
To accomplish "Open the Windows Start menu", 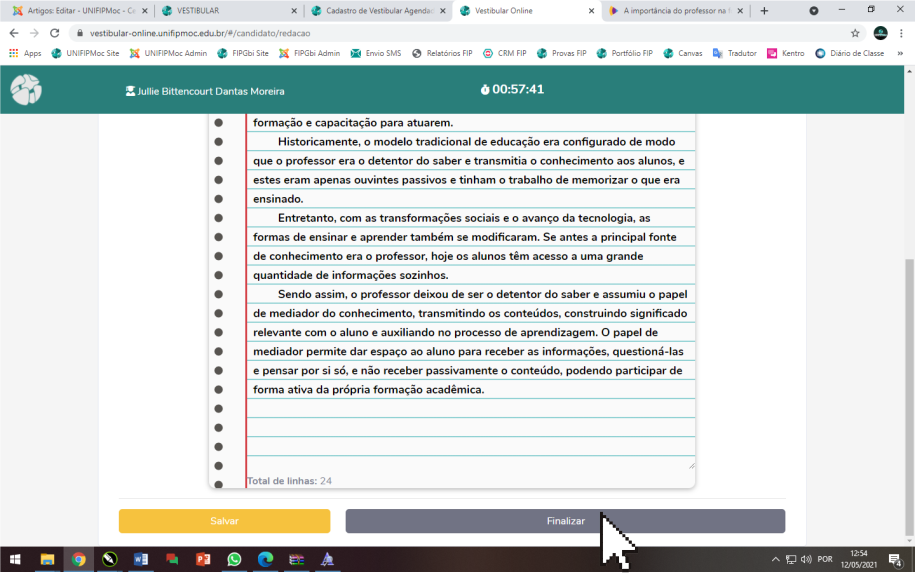I will point(15,559).
